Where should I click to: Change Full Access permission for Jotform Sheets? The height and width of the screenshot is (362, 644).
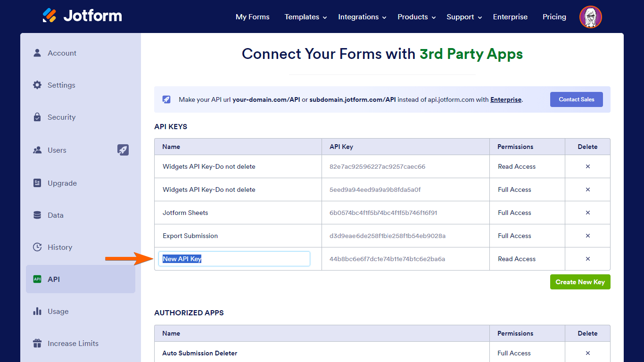click(x=514, y=213)
